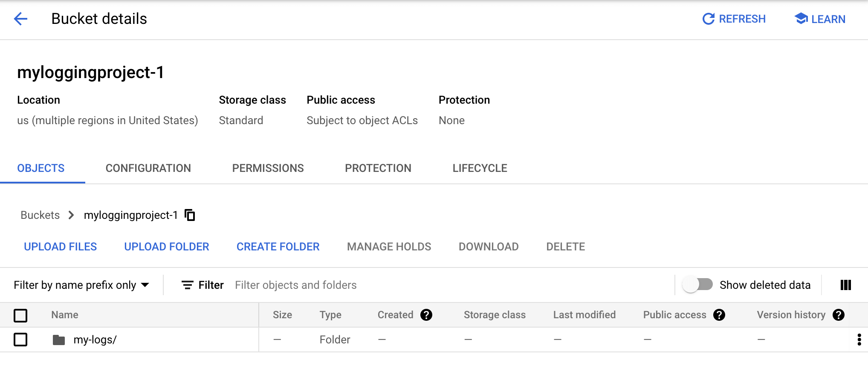Click the Create Folder button
Screen dimensions: 868x366
click(278, 247)
